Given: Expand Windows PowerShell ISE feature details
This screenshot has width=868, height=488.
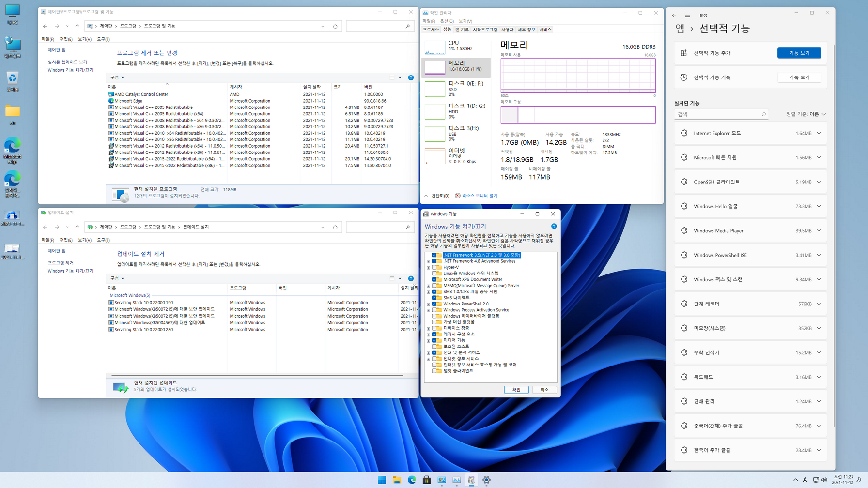Looking at the screenshot, I should 819,255.
